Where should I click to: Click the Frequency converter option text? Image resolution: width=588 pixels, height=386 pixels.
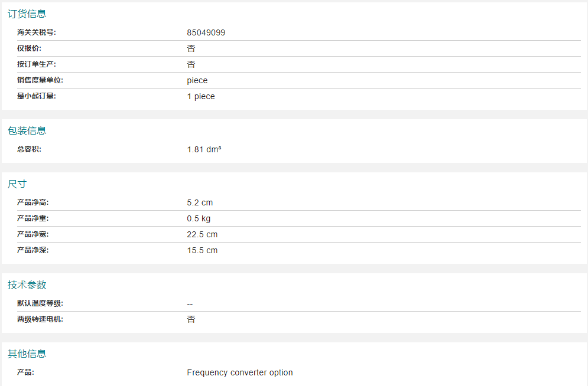[240, 372]
